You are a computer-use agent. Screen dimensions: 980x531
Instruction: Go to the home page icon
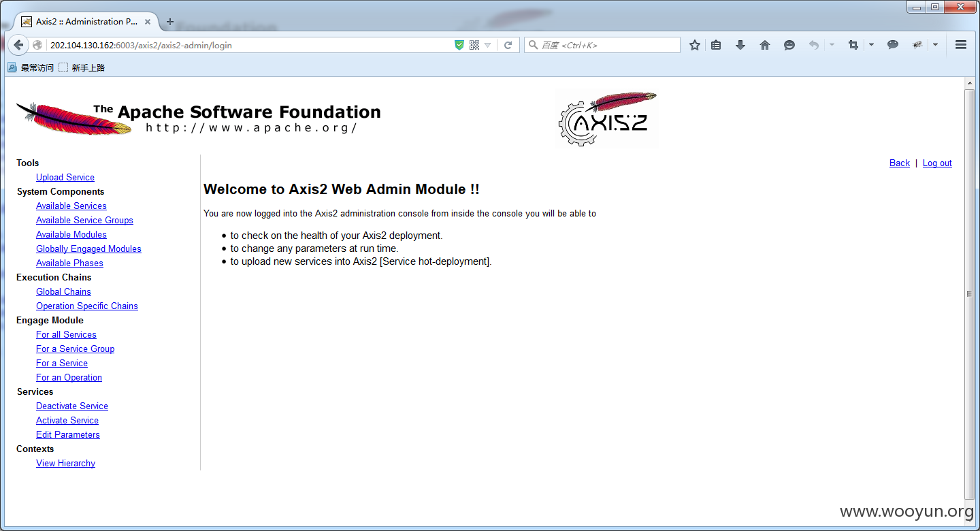click(765, 45)
